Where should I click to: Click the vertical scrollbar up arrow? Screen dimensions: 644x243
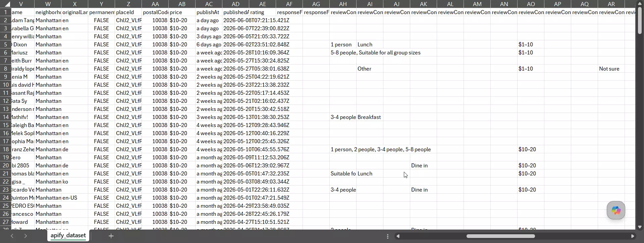tap(640, 4)
